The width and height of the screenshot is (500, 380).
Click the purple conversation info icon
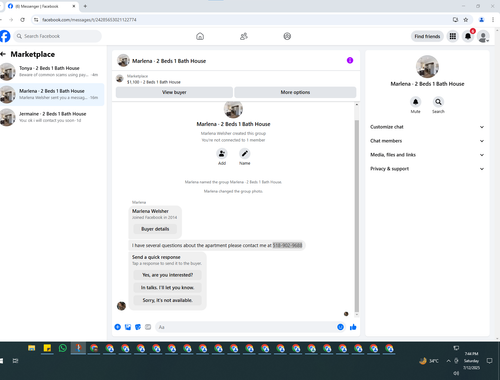(350, 60)
